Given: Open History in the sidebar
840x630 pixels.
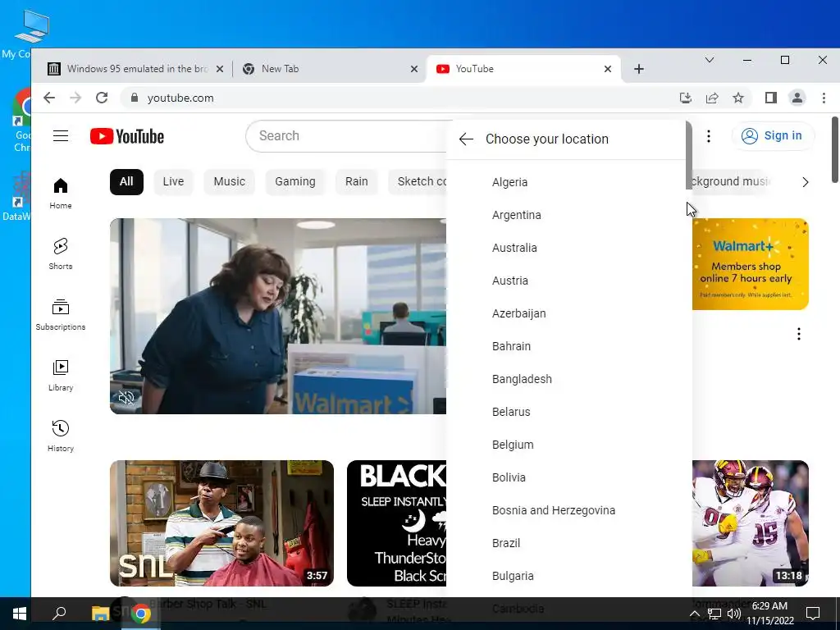Looking at the screenshot, I should point(61,436).
